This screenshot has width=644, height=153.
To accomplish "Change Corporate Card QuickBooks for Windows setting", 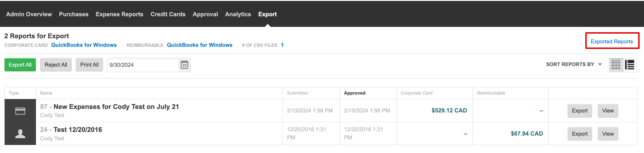I will coord(84,45).
